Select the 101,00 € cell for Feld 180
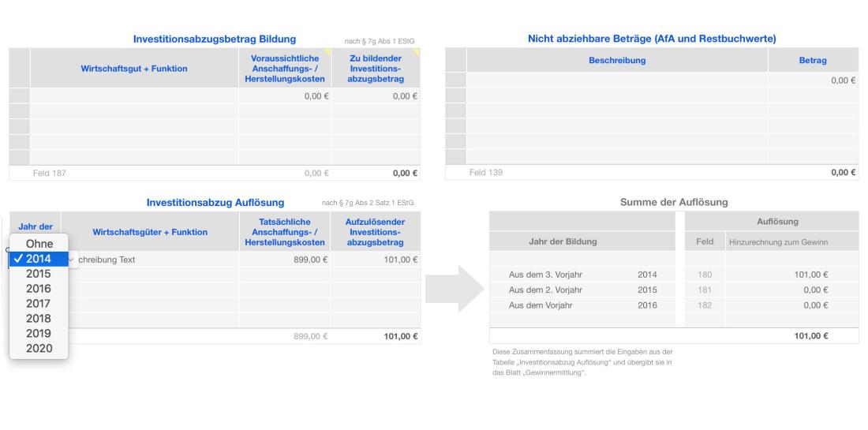This screenshot has height=430, width=868. [780, 275]
